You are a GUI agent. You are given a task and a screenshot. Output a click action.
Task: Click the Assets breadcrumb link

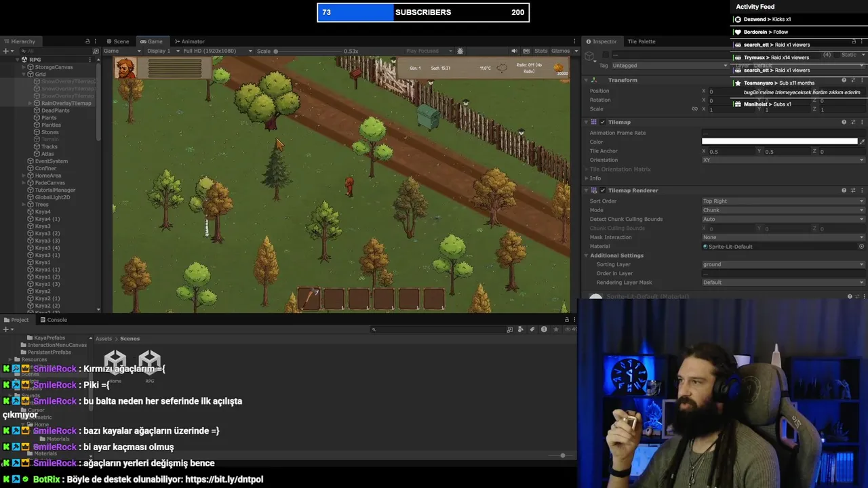tap(104, 338)
